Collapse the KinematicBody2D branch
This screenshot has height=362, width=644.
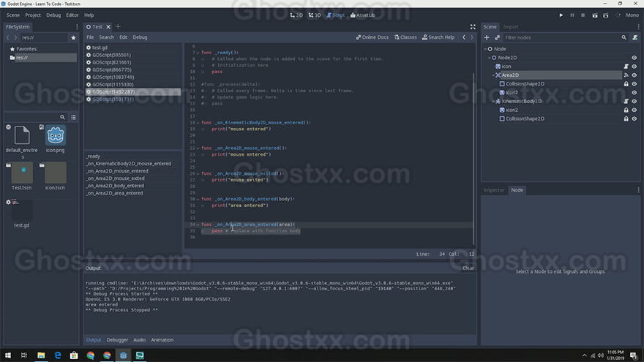[493, 102]
